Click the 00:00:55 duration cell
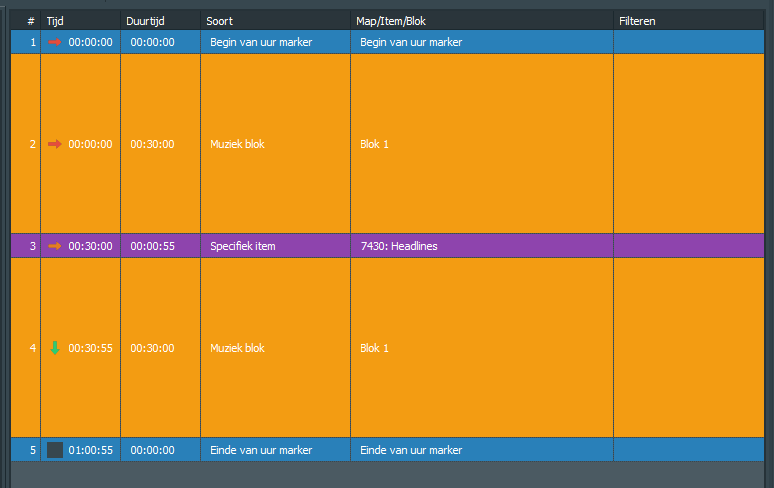 (152, 246)
